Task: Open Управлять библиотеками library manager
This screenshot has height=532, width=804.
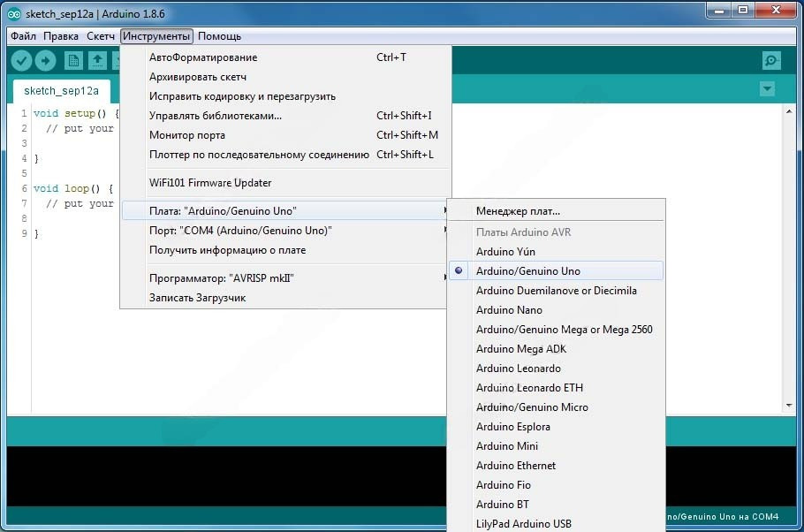Action: coord(216,116)
